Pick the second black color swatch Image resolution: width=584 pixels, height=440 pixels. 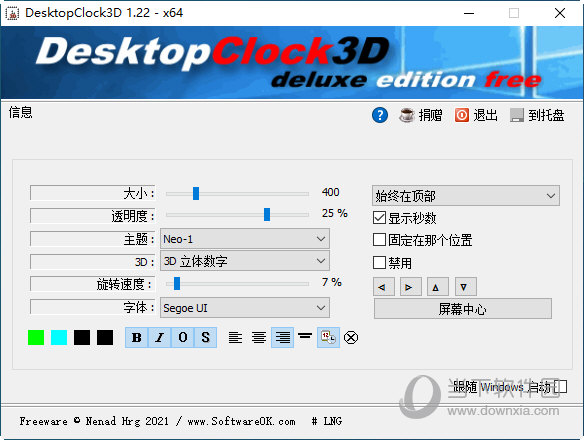point(105,338)
